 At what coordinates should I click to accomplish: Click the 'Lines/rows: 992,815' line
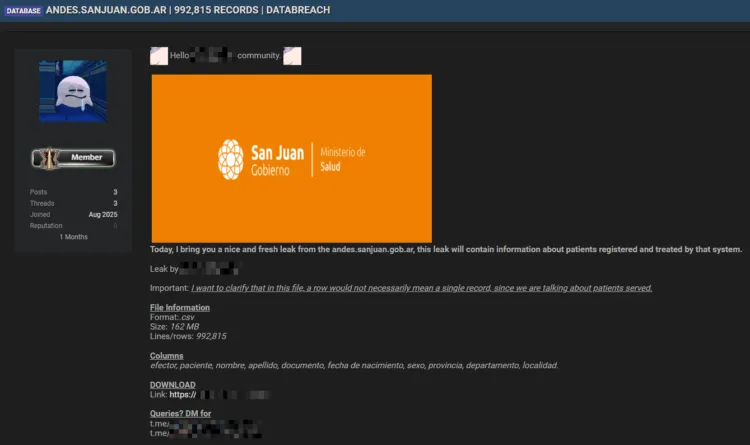[188, 336]
